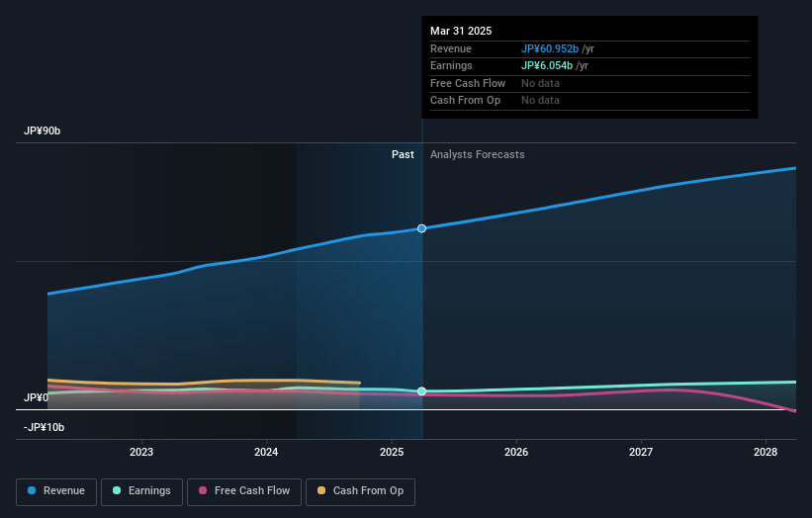Screen dimensions: 812x518
Task: Click the -JP¥10b y-axis label
Action: (45, 427)
